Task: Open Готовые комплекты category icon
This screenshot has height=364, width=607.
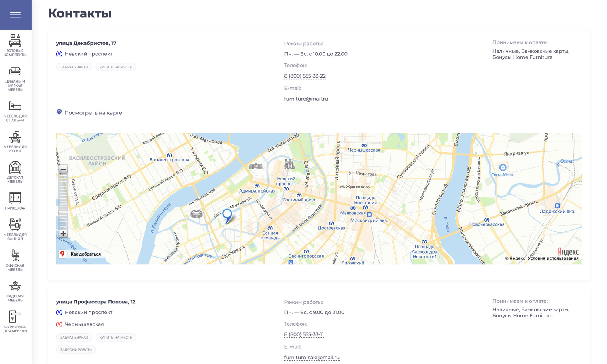Action: click(x=15, y=45)
